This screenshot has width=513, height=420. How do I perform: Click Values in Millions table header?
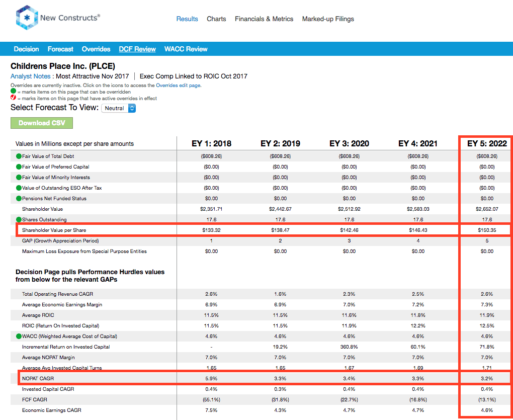tap(74, 143)
